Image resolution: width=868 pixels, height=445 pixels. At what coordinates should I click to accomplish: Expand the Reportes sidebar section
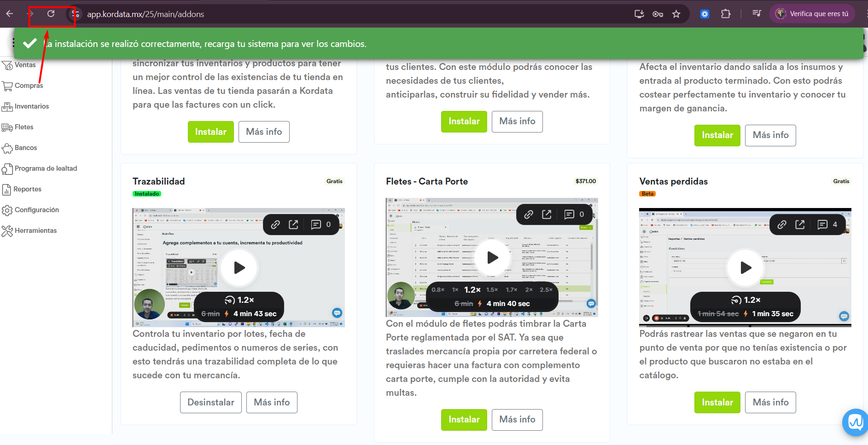pos(28,189)
